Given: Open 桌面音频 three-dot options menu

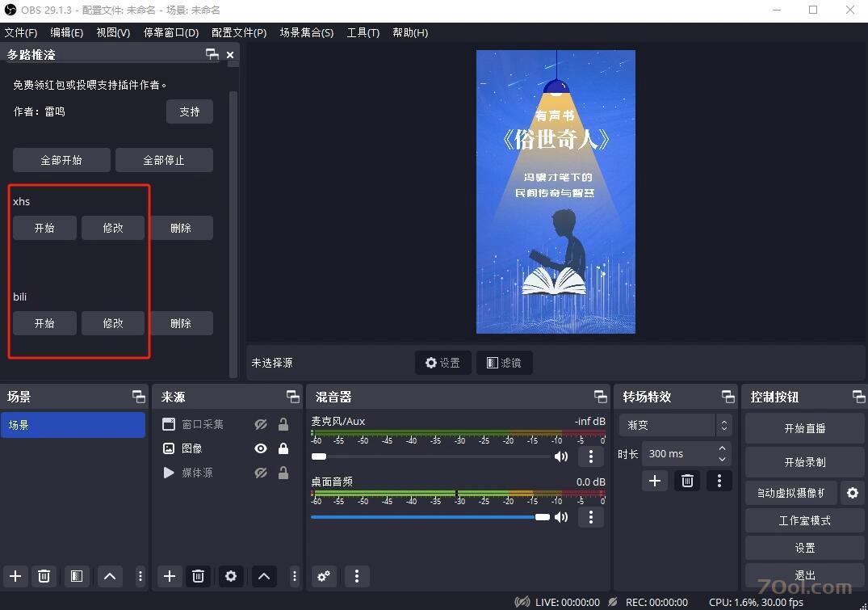Looking at the screenshot, I should click(591, 517).
